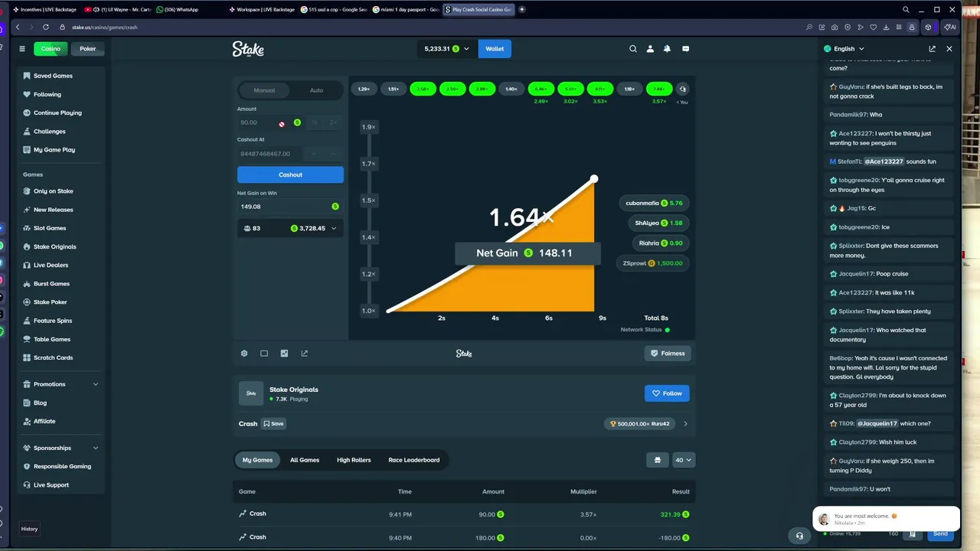Open the notifications bell
Viewport: 980px width, 551px height.
click(667, 48)
